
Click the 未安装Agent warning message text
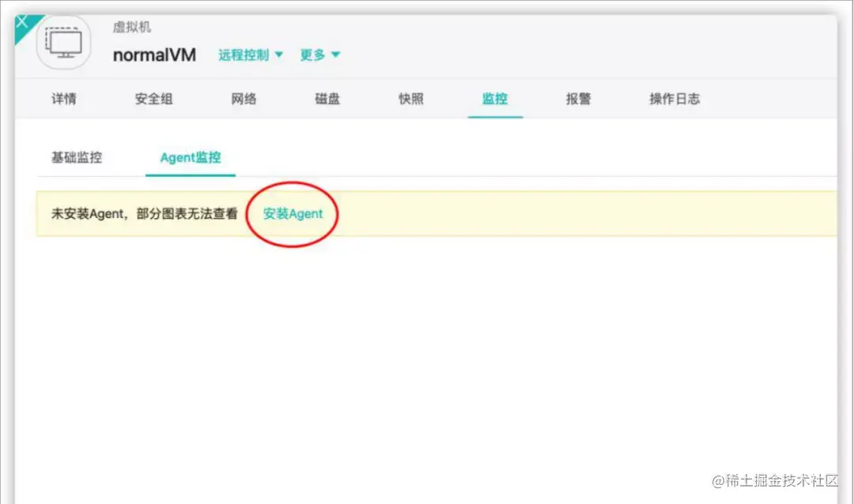[x=145, y=214]
